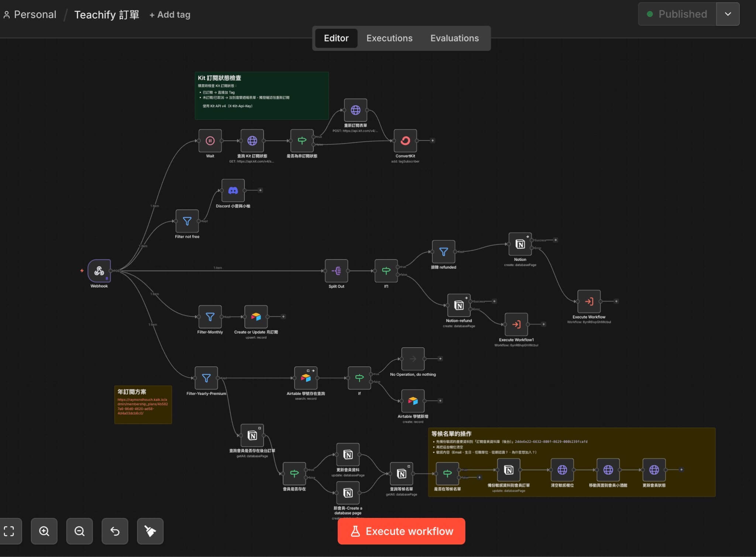Open the ConvertKit node
This screenshot has width=756, height=557.
[x=405, y=141]
